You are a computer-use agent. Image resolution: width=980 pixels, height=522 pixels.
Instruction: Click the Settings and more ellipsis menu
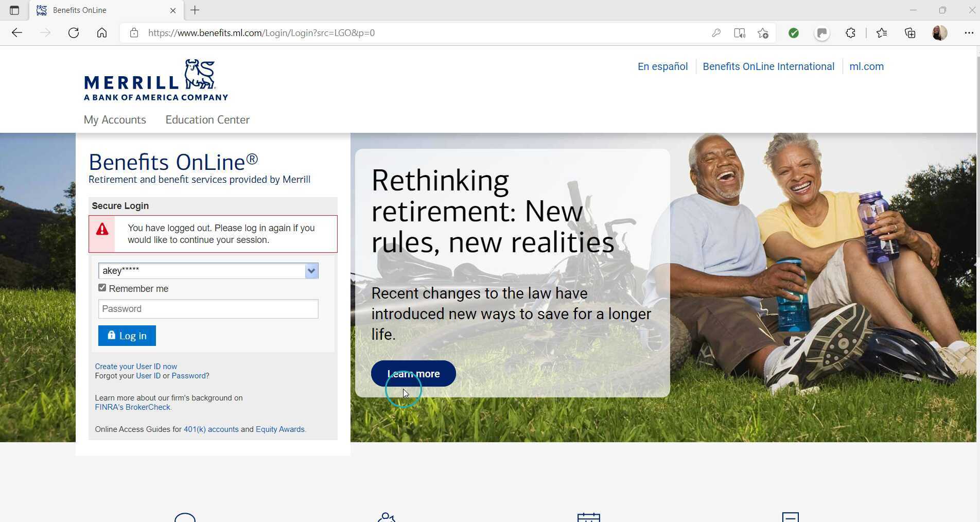click(969, 32)
